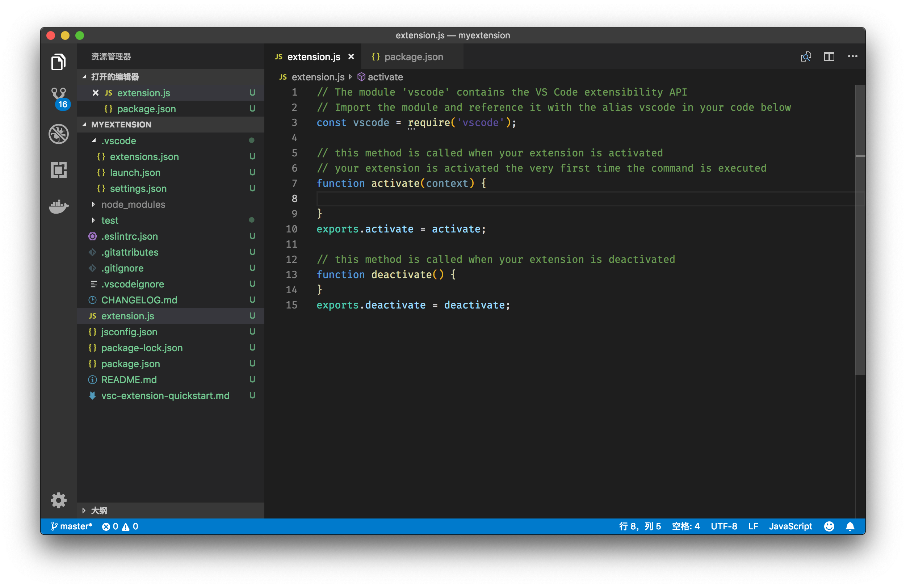Change language mode JavaScript in status bar
The height and width of the screenshot is (588, 906).
[x=790, y=526]
